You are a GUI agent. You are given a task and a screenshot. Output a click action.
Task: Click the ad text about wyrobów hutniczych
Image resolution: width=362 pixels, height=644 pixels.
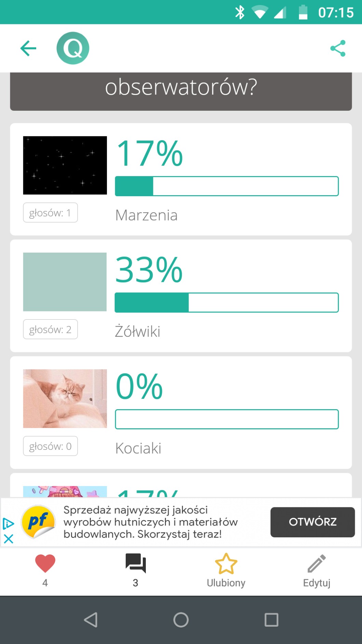coord(150,522)
